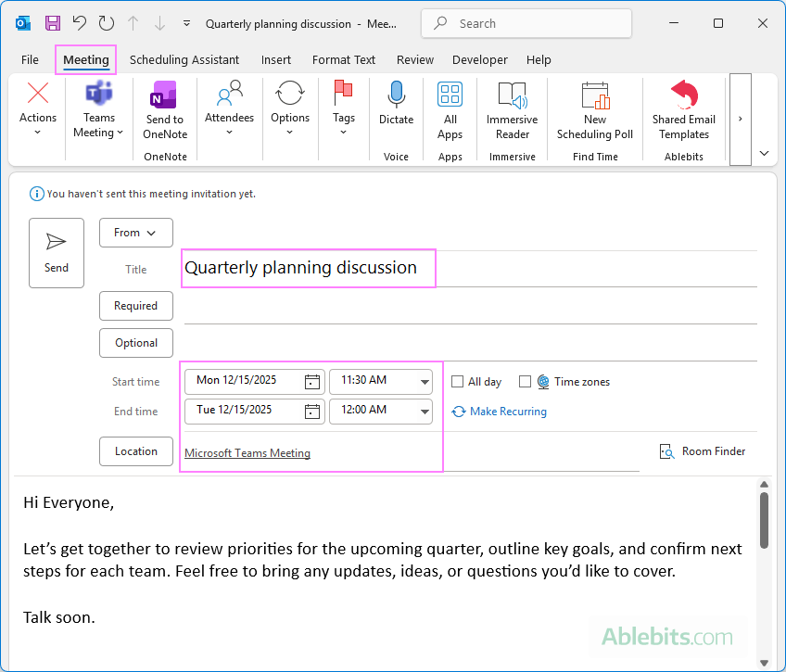
Task: Expand the ribbon overflow chevron
Action: [x=740, y=119]
